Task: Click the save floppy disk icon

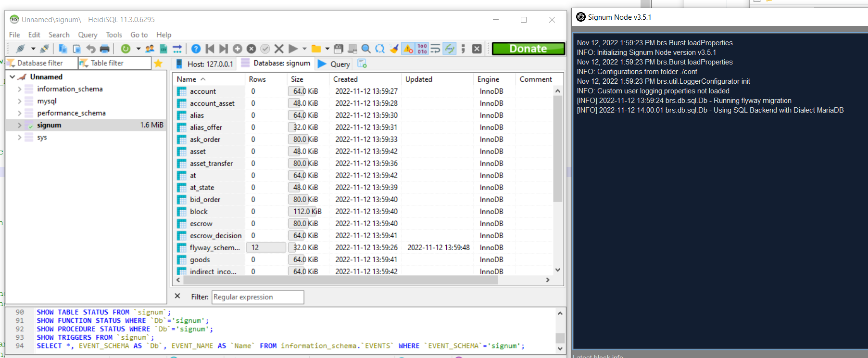Action: coord(339,49)
